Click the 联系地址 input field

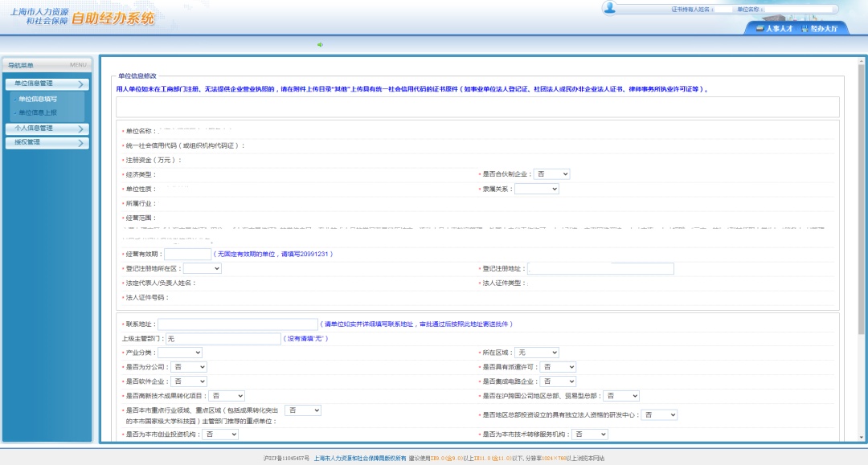tap(237, 324)
